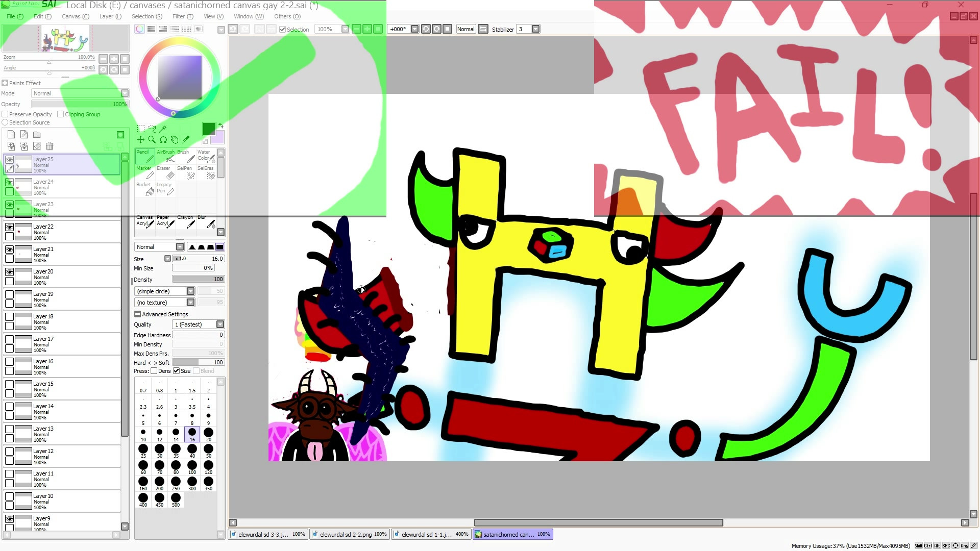This screenshot has height=551, width=980.
Task: Open the Stabilizer value dropdown
Action: click(535, 29)
